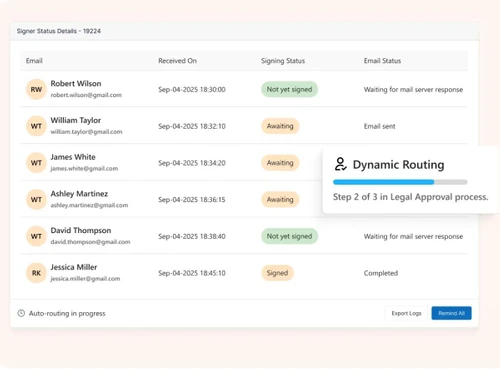
Task: Click the Dynamic Routing heading
Action: [x=398, y=164]
